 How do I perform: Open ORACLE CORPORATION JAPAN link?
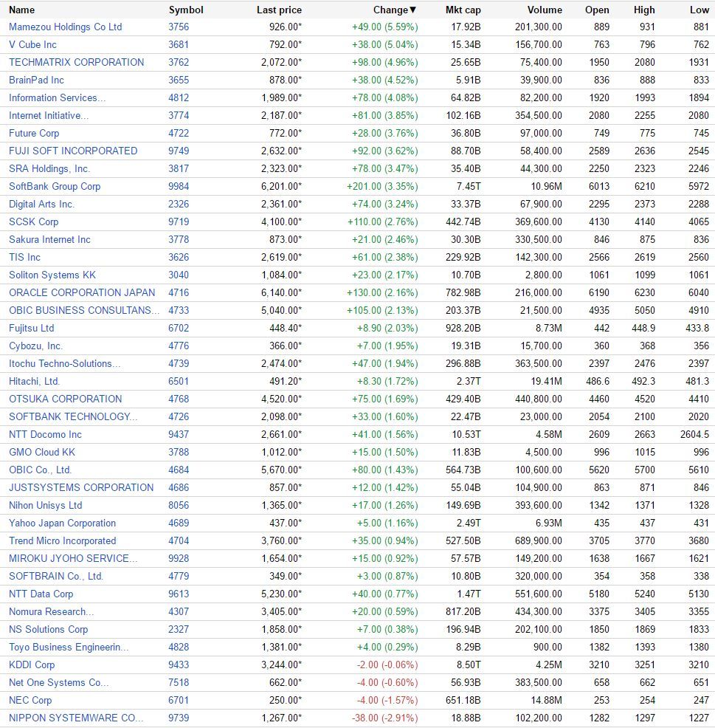(82, 292)
